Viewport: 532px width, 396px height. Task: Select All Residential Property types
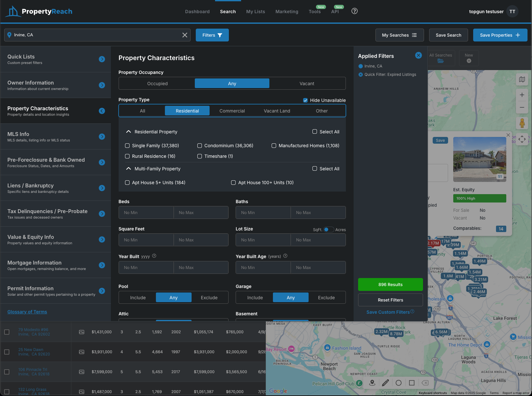pyautogui.click(x=315, y=131)
